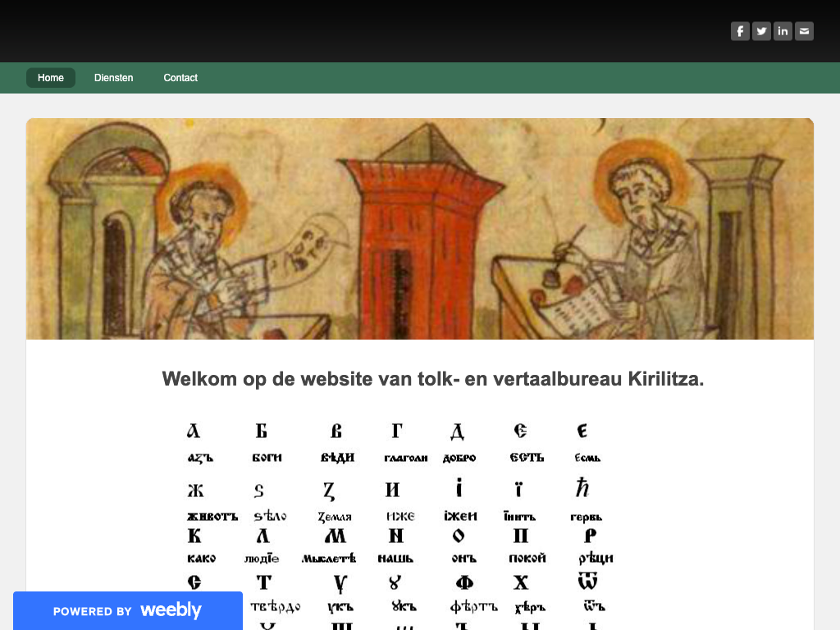Select the Home navigation item
The image size is (840, 630).
[x=51, y=78]
